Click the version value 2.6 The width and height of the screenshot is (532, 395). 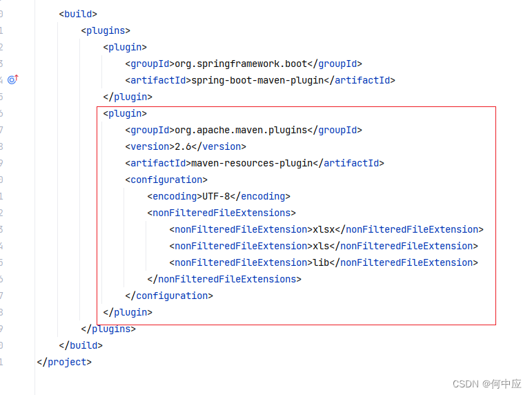click(x=183, y=146)
